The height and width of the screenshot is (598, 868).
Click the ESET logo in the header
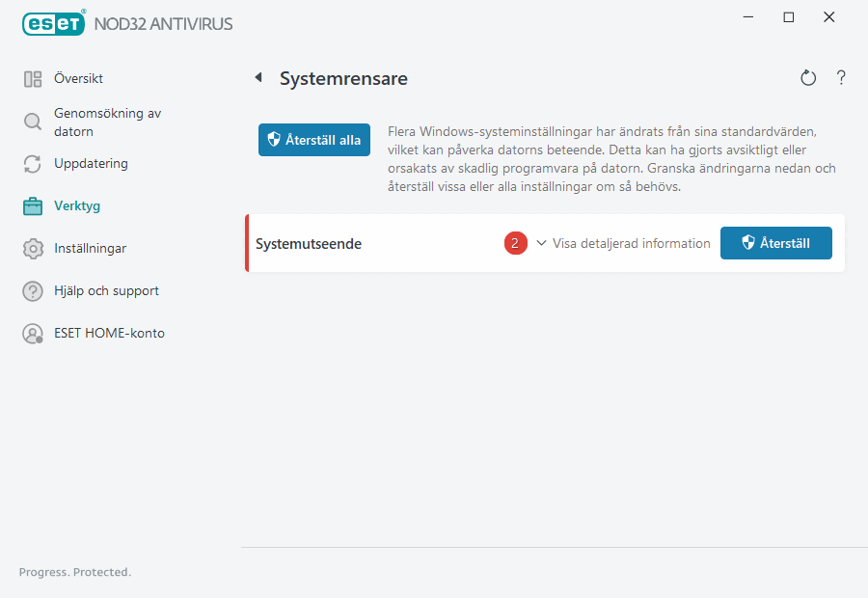[x=53, y=23]
